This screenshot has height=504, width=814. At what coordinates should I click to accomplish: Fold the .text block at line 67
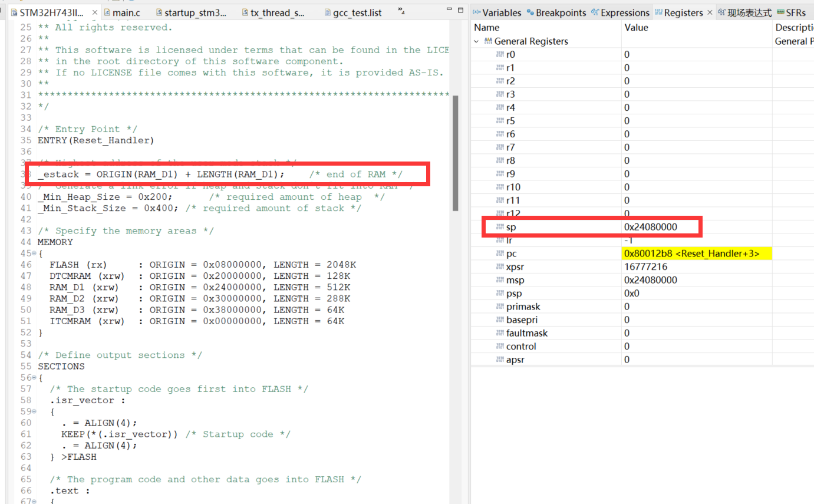(33, 502)
